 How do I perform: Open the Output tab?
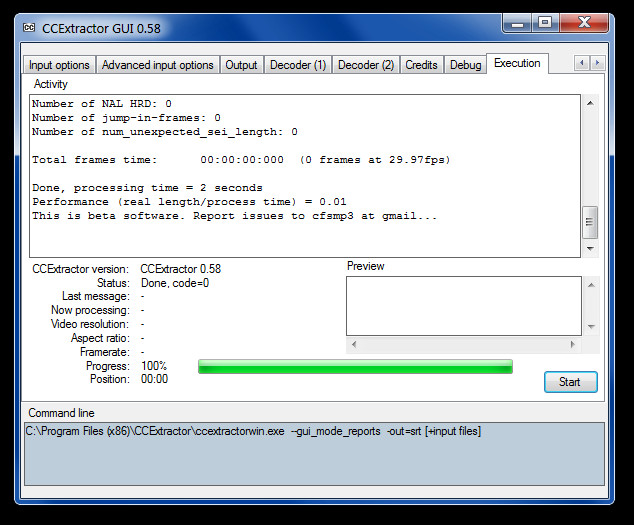(x=241, y=65)
